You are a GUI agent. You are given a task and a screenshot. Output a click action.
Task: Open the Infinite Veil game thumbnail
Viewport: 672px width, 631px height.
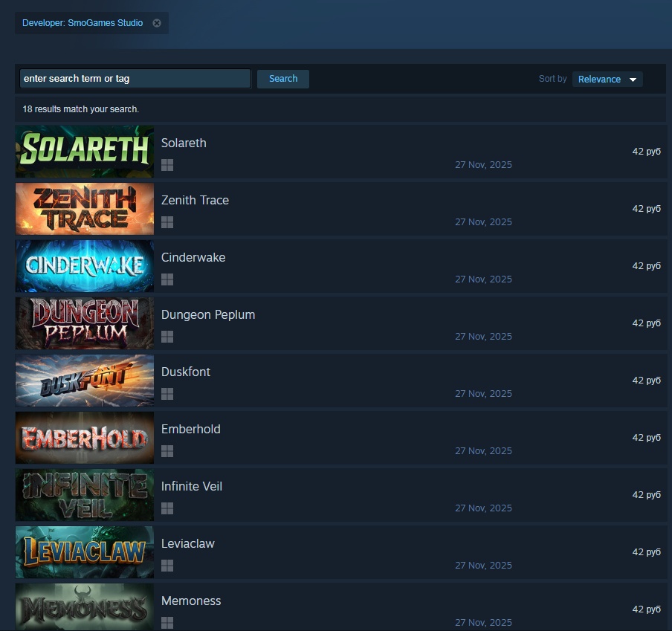tap(85, 495)
